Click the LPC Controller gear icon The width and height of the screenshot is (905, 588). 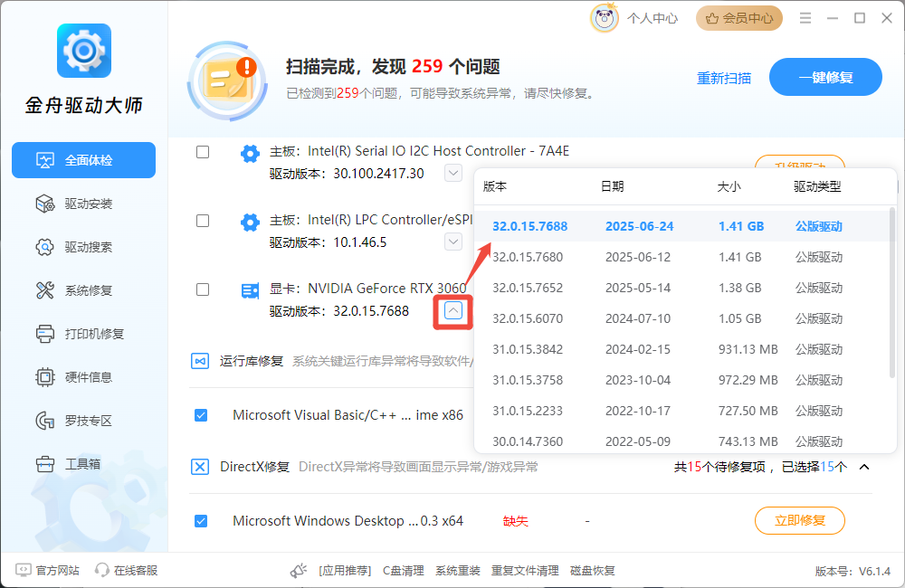pyautogui.click(x=250, y=223)
